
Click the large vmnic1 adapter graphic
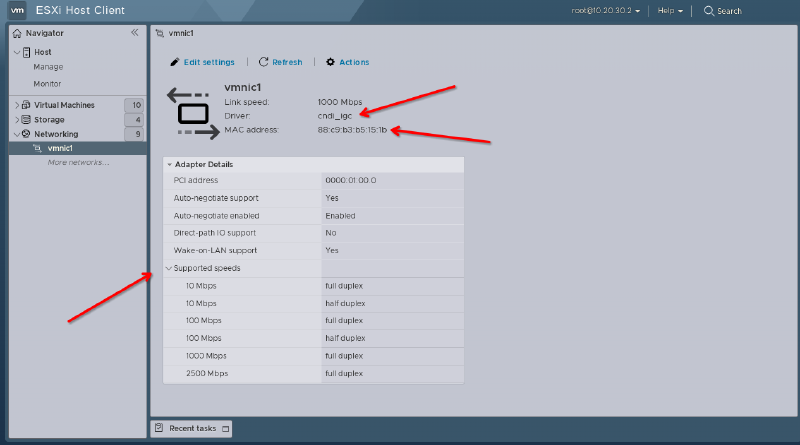pyautogui.click(x=192, y=112)
